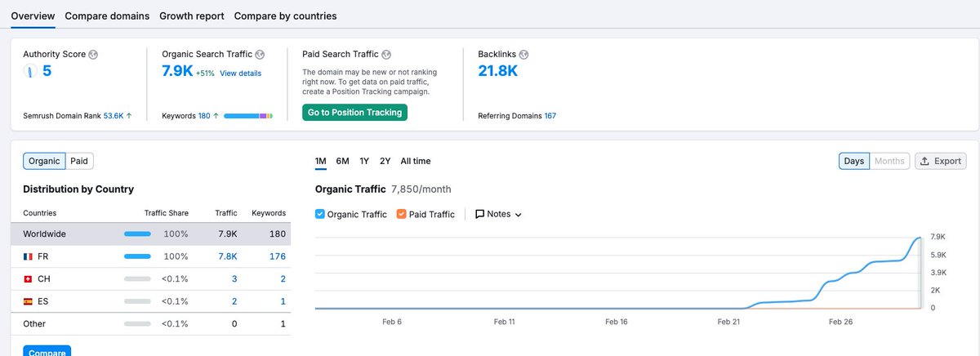Uncheck the Organic Traffic checkbox
980x356 pixels.
click(319, 214)
